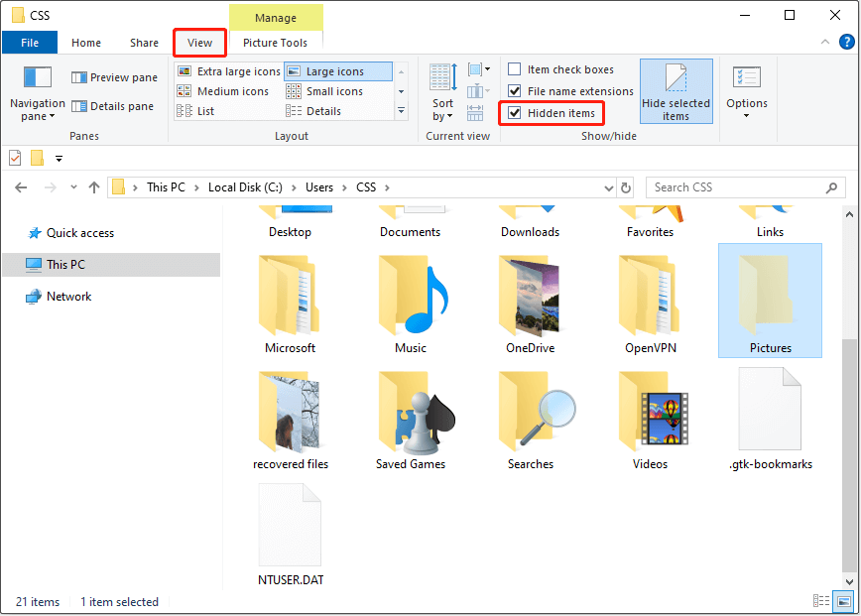Switch to large thumbnail view in status bar

844,602
